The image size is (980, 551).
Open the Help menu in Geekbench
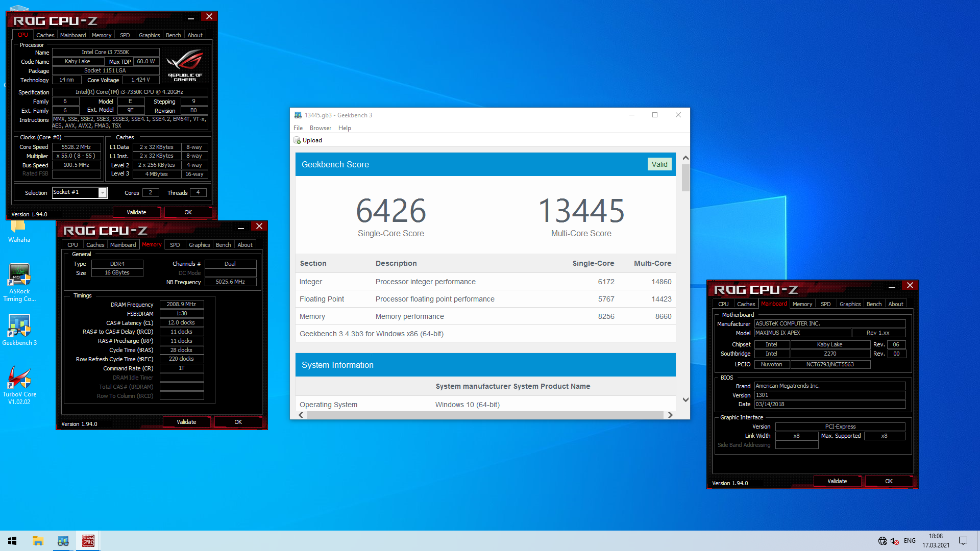point(345,128)
